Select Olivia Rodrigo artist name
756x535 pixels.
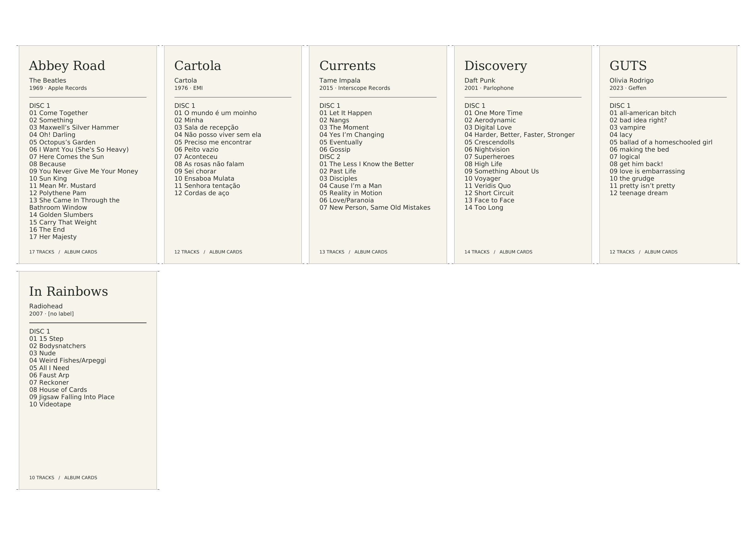point(632,80)
